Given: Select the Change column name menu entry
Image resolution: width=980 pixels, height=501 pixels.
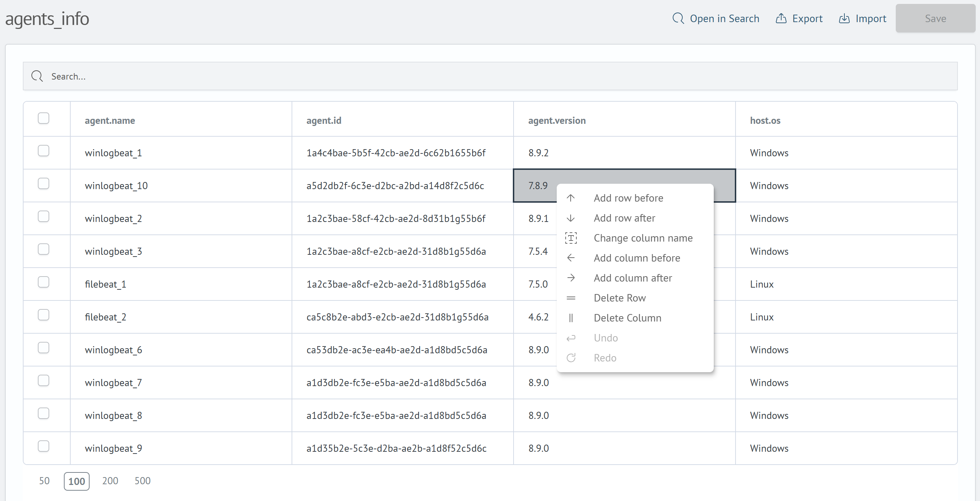Looking at the screenshot, I should (643, 238).
